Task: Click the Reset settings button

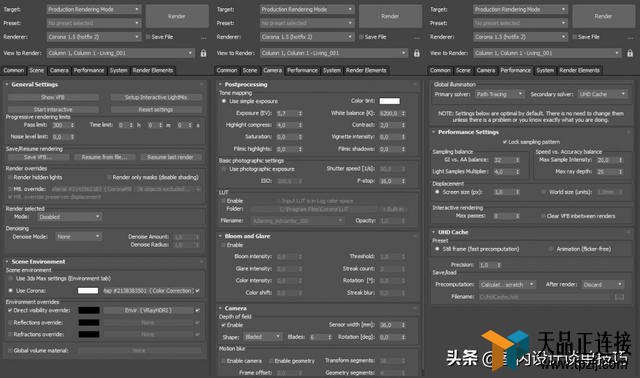Action: point(156,109)
